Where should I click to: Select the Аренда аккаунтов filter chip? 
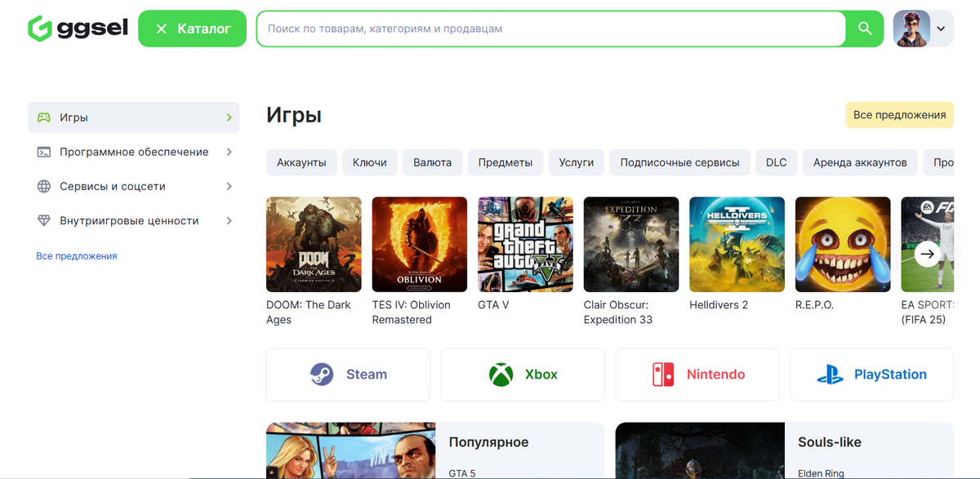(x=860, y=162)
